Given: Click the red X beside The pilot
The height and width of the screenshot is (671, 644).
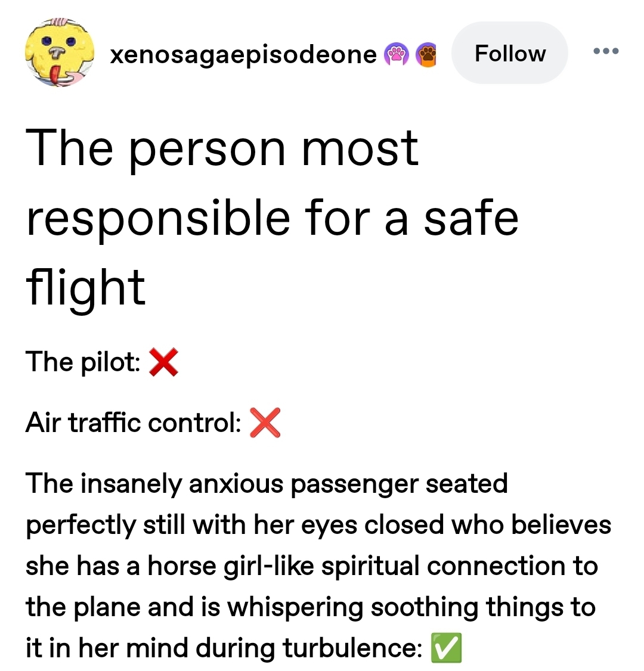Looking at the screenshot, I should pyautogui.click(x=163, y=362).
